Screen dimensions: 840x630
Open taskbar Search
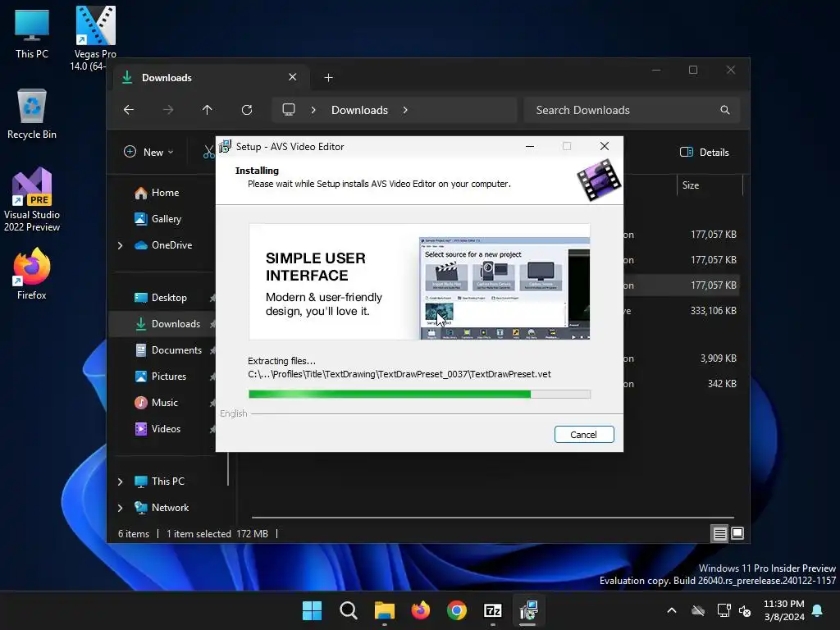(348, 610)
